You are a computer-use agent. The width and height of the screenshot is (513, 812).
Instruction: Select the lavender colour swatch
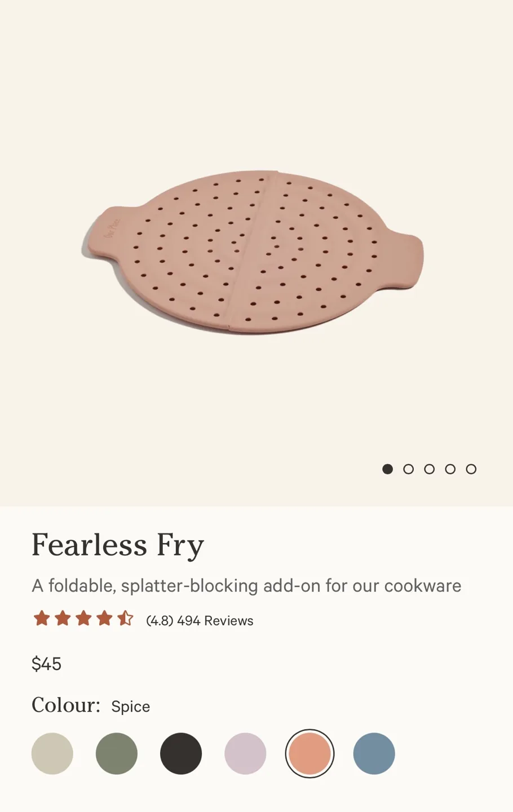(245, 753)
